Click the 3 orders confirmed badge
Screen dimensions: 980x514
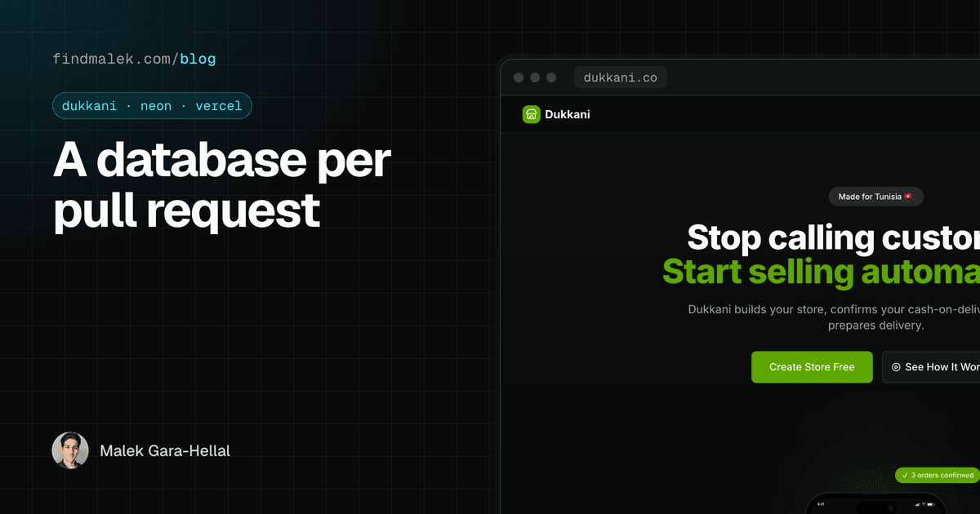(x=938, y=475)
